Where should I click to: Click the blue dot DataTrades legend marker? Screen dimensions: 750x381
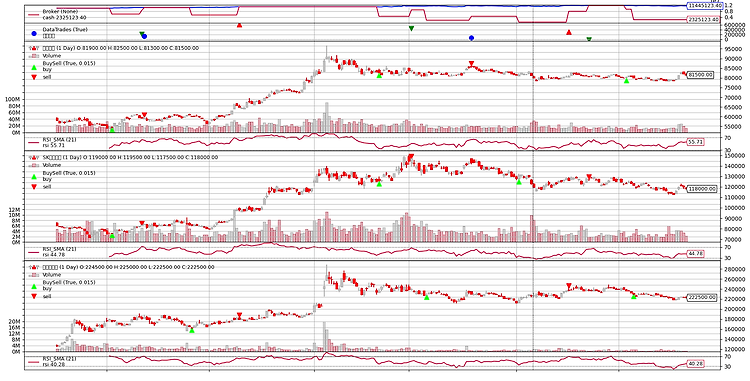tap(33, 33)
